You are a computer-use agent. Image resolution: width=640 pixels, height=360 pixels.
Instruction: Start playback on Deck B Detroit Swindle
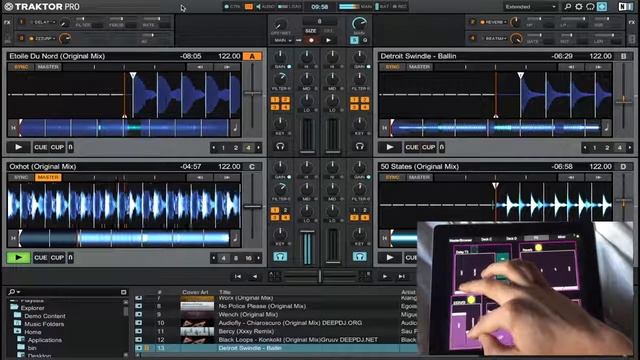click(390, 147)
